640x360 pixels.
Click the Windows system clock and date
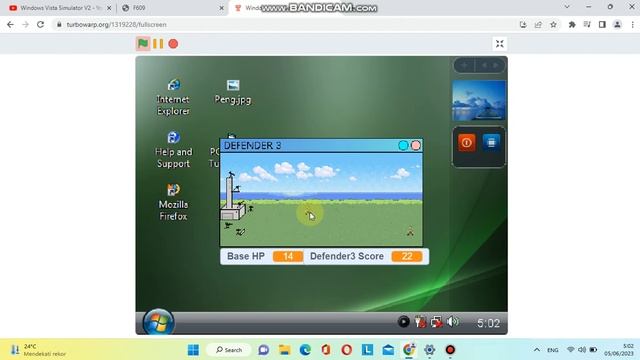click(619, 350)
